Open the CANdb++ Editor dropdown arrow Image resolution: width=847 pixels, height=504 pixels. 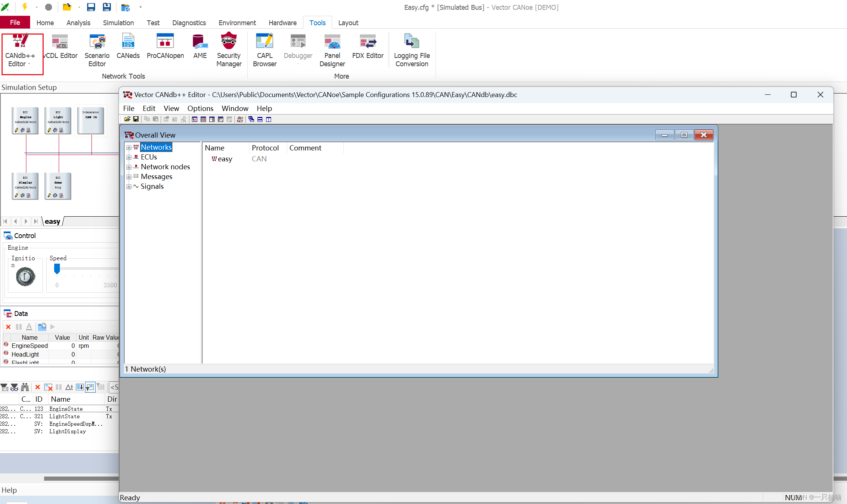(x=29, y=64)
